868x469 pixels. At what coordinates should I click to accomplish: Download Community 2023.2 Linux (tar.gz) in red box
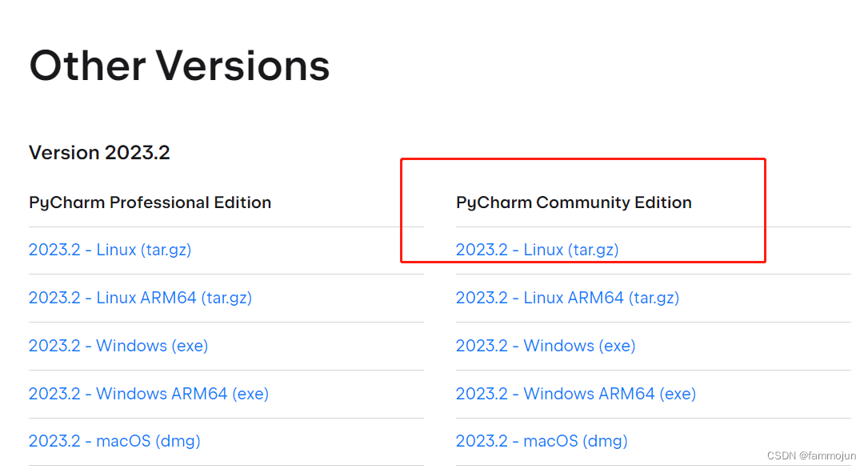537,250
